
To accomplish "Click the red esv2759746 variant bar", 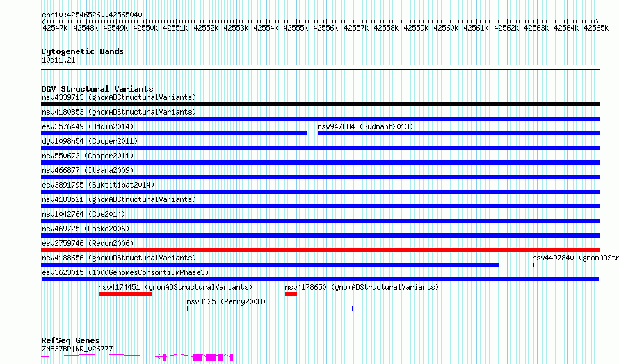I will click(x=320, y=250).
